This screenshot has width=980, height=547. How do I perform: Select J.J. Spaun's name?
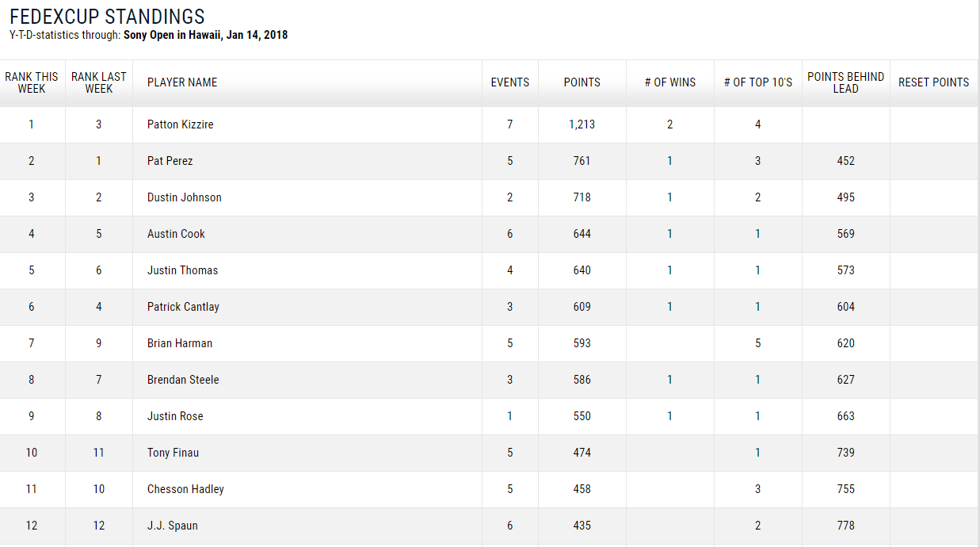pos(172,526)
